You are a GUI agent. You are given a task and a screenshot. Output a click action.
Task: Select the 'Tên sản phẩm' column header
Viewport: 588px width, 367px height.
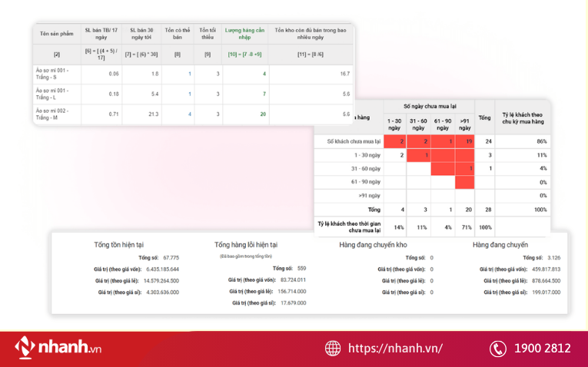tap(57, 34)
